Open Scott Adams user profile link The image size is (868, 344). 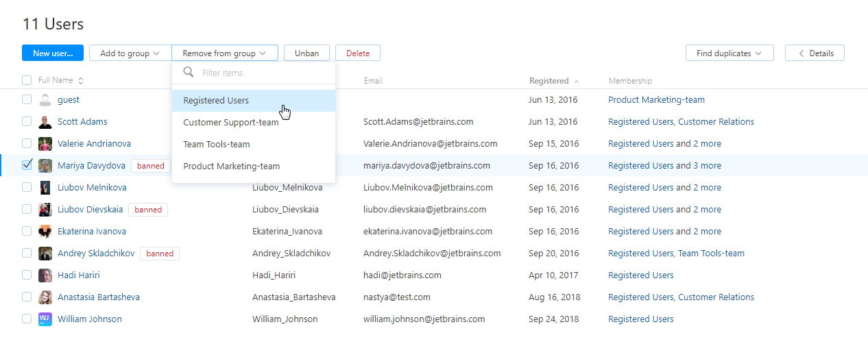click(83, 122)
